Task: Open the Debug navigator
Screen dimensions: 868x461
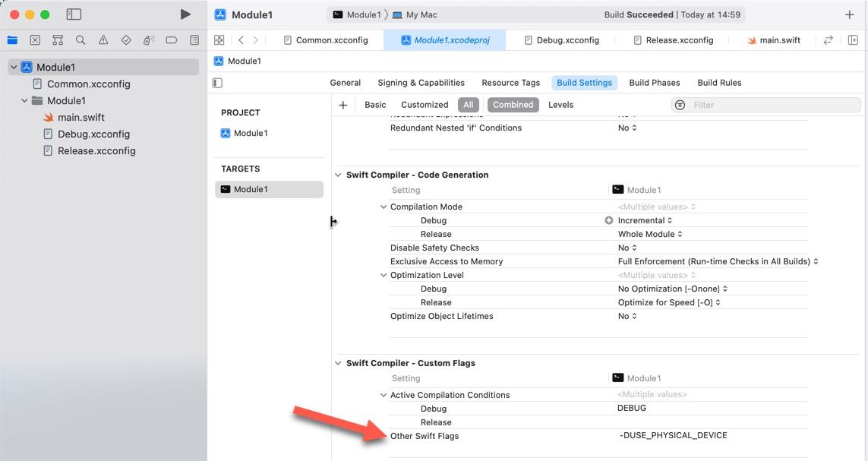Action: point(148,39)
